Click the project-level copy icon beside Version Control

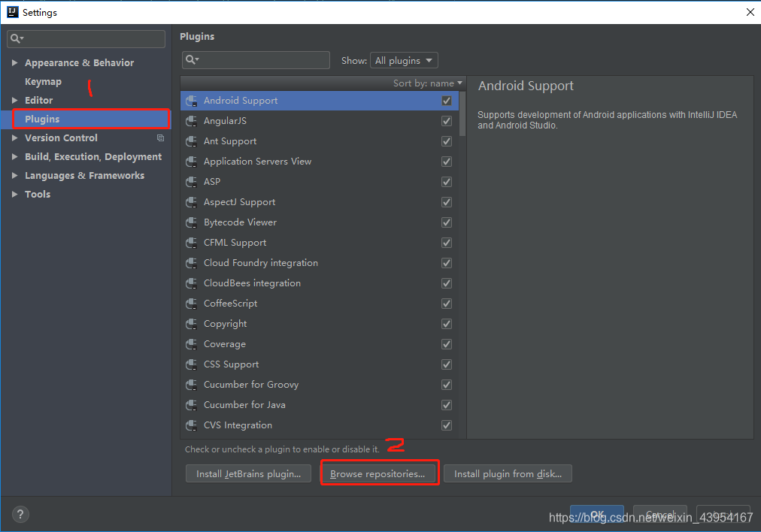(x=161, y=138)
